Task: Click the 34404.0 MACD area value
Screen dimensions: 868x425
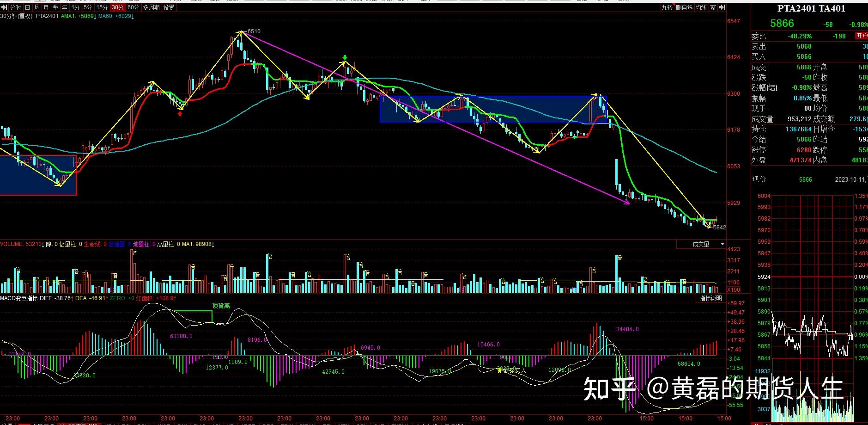Action: (627, 329)
